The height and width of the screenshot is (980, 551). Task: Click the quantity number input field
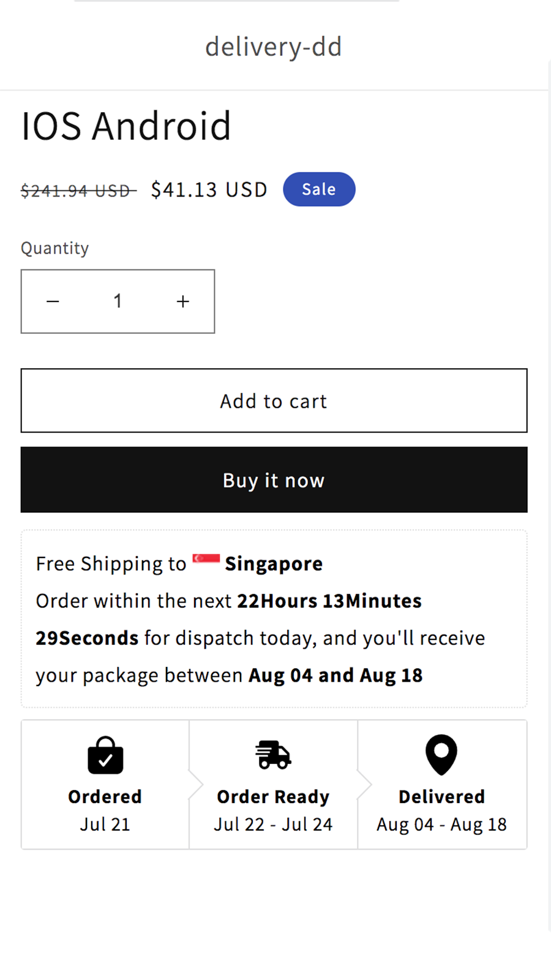tap(118, 301)
